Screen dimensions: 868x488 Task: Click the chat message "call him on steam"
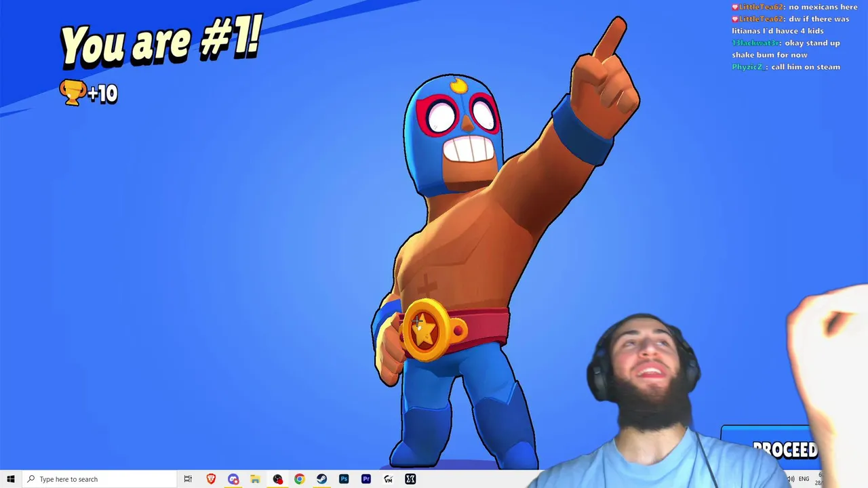tap(806, 67)
